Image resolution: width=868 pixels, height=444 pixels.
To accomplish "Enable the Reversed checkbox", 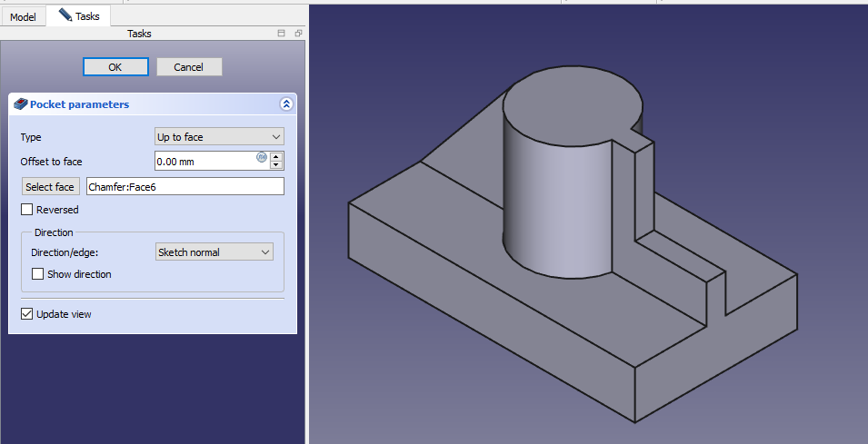I will point(27,210).
